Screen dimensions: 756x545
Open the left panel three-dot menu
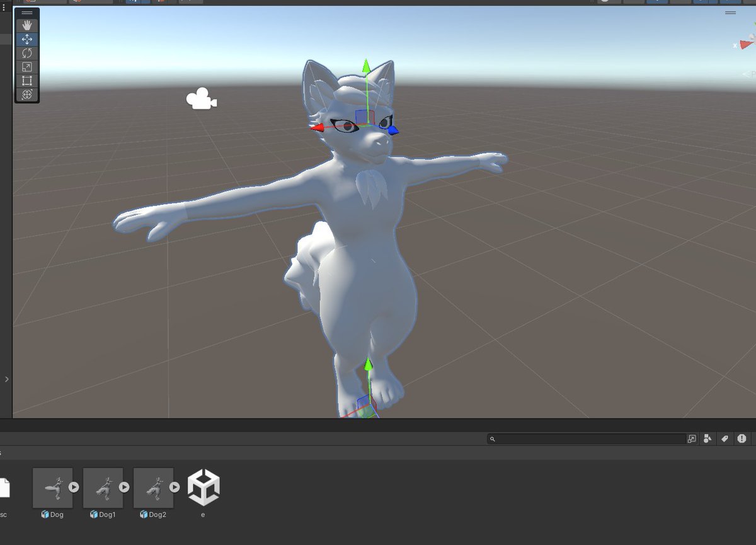coord(3,8)
